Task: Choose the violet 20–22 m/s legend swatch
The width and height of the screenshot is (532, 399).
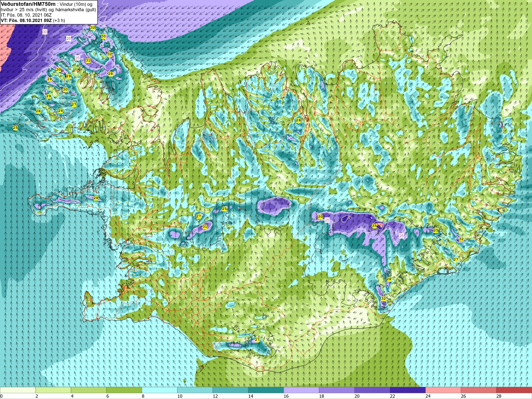Action: 372,390
